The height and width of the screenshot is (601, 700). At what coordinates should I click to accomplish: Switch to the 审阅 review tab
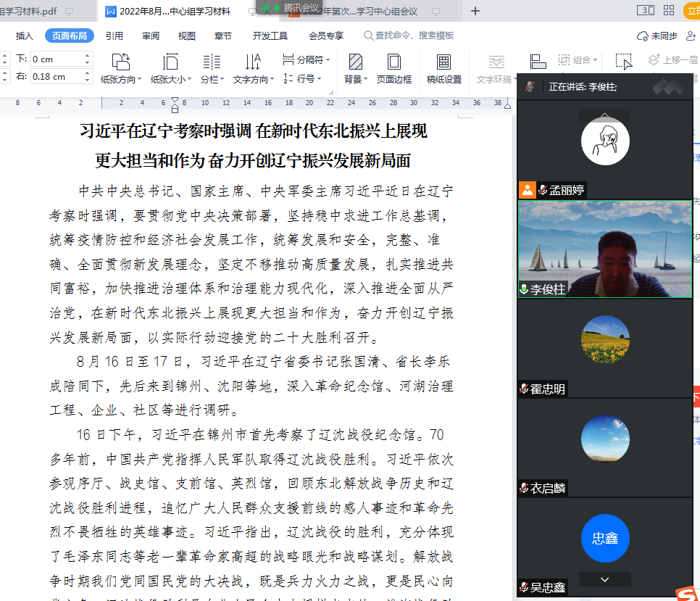tap(151, 36)
